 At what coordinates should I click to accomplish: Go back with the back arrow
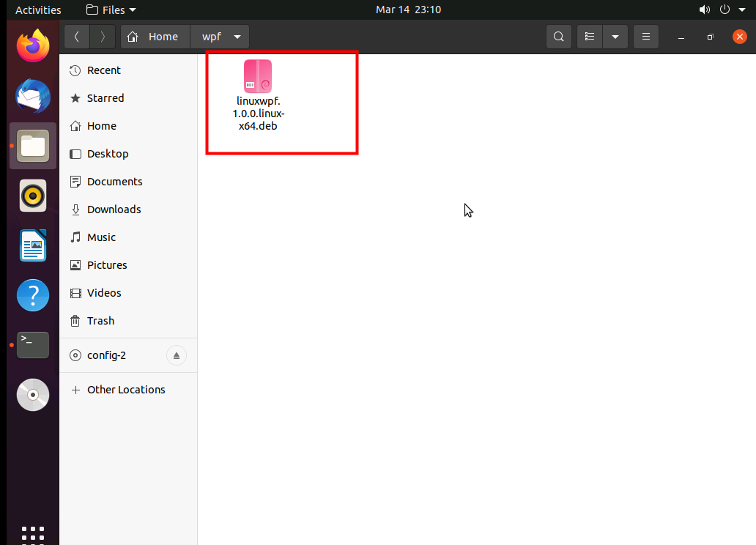click(x=77, y=37)
